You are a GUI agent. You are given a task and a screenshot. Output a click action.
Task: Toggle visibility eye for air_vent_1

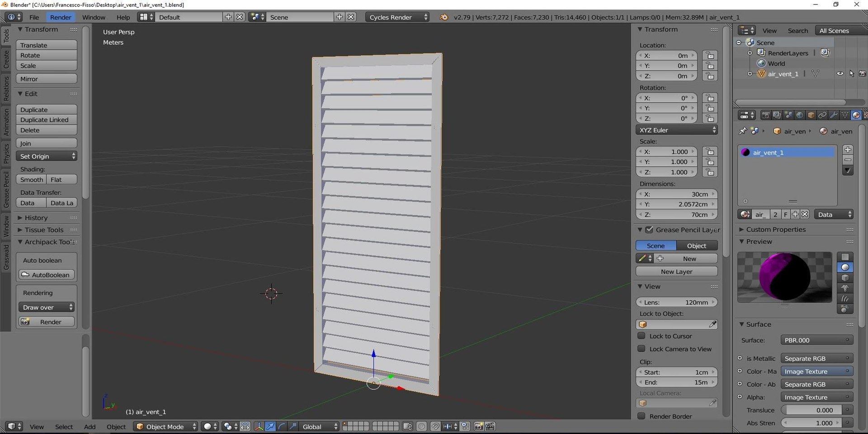[x=840, y=74]
